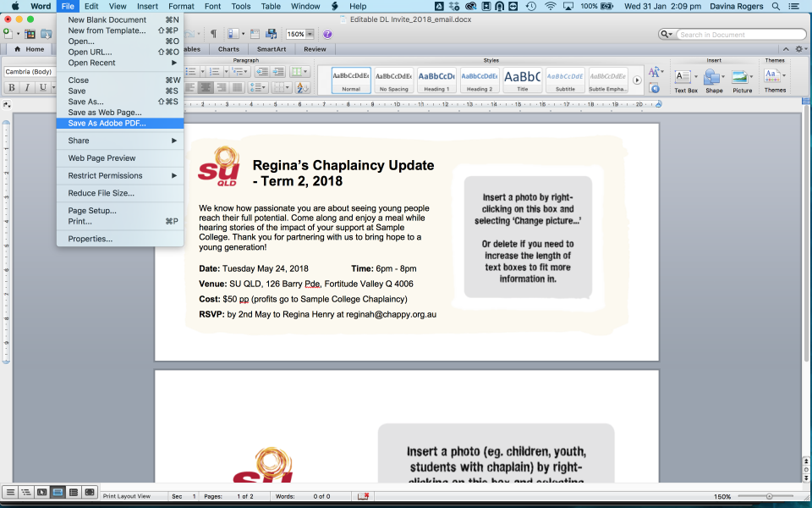Expand the Share submenu

click(x=119, y=141)
